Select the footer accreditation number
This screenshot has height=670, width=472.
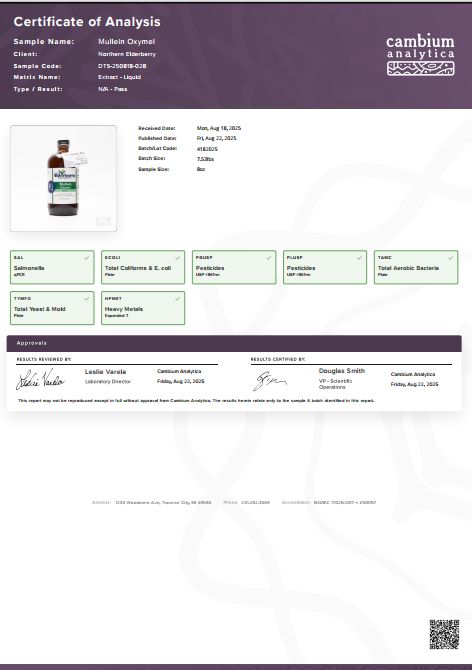click(345, 502)
